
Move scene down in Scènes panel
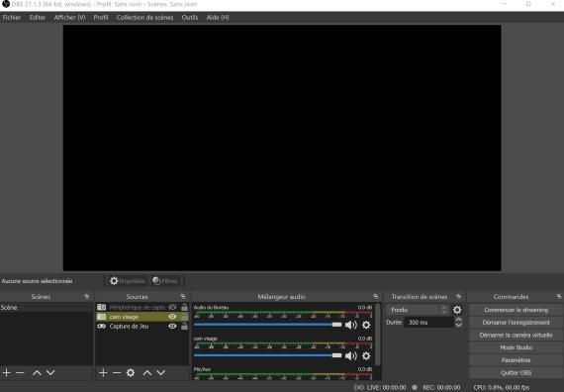click(50, 373)
